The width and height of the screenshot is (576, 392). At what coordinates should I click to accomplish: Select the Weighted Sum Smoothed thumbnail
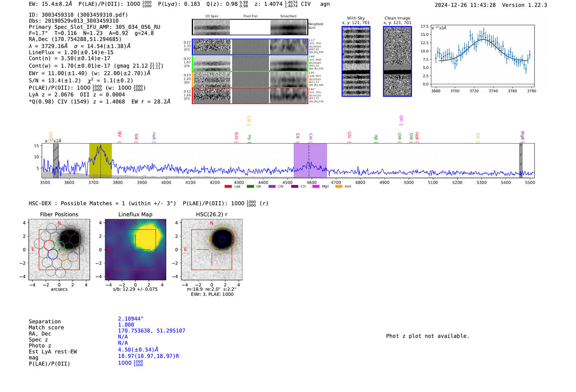click(x=288, y=27)
